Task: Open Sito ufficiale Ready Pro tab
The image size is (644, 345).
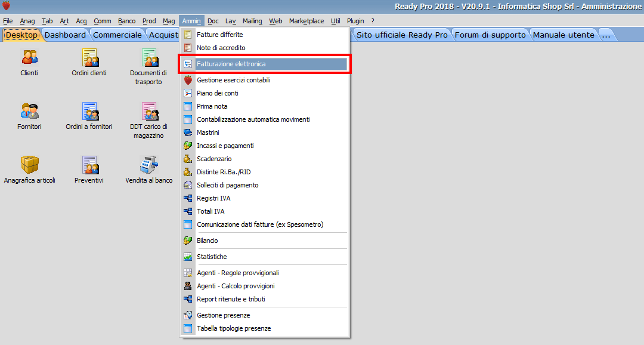Action: pos(402,35)
